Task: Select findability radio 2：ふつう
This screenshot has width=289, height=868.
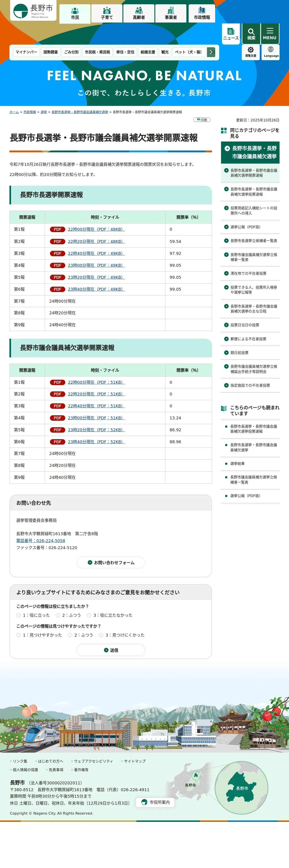Action: pos(70,635)
